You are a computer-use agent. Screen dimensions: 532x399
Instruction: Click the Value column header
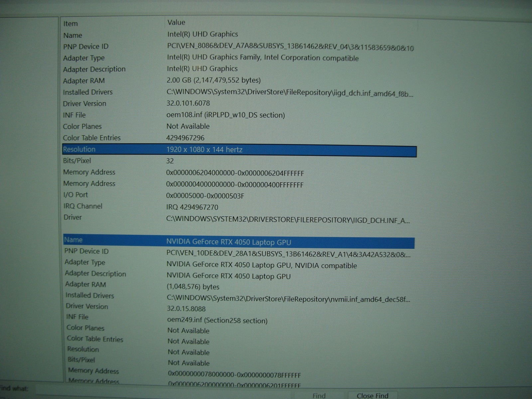coord(176,22)
